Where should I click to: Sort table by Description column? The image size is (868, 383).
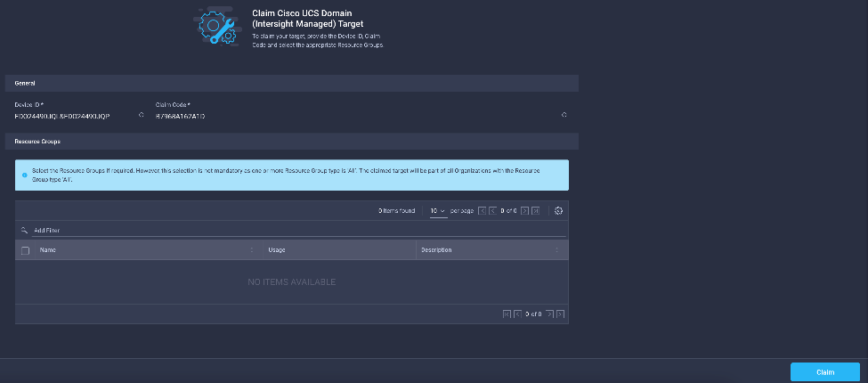(x=557, y=250)
